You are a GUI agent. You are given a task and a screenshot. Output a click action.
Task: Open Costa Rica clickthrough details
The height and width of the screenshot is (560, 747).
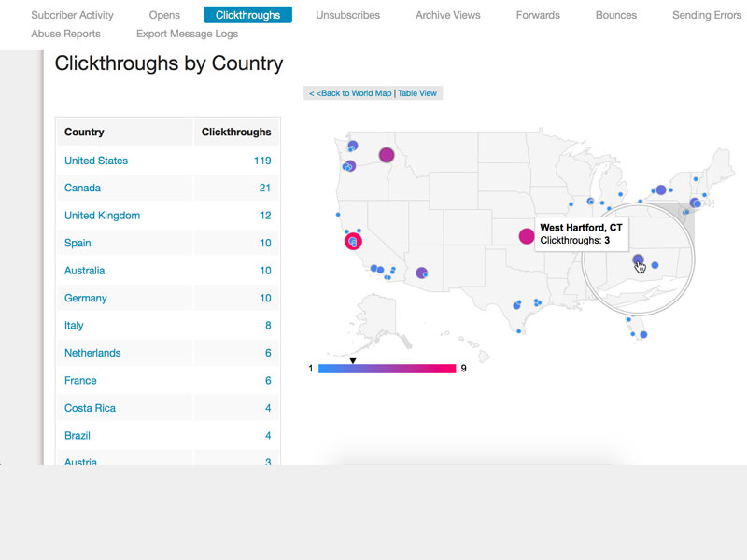tap(90, 408)
